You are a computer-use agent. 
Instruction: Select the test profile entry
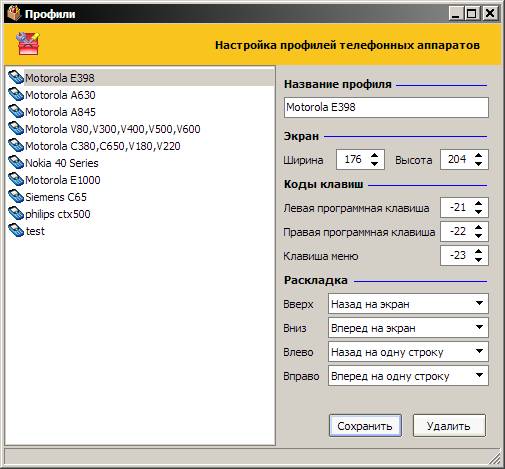pyautogui.click(x=35, y=231)
